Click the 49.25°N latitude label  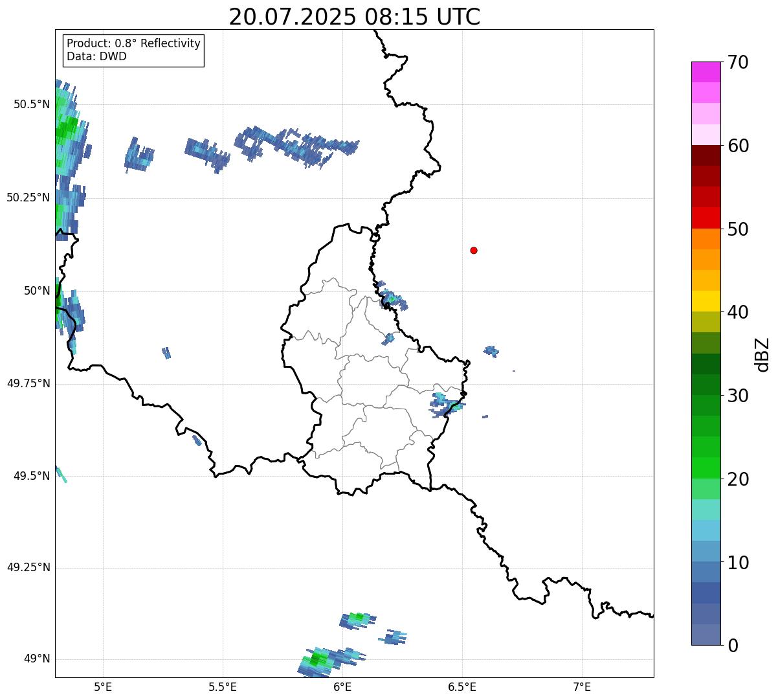pos(28,567)
